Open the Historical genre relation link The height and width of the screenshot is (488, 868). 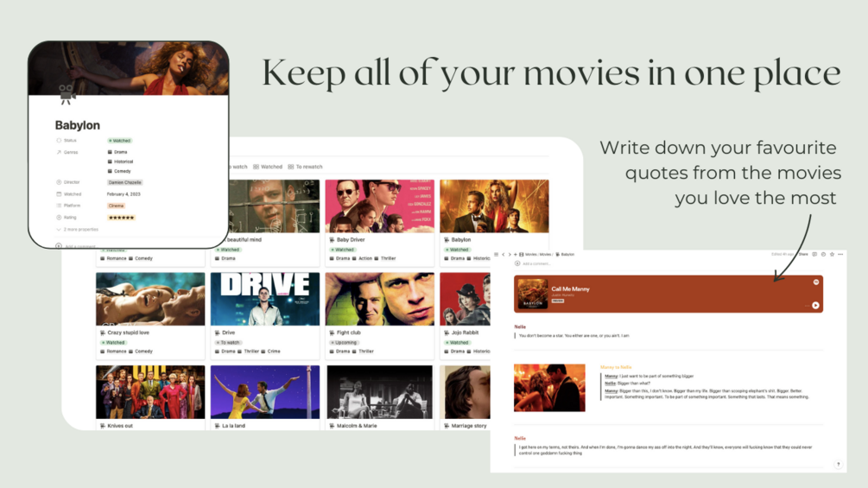click(x=120, y=162)
